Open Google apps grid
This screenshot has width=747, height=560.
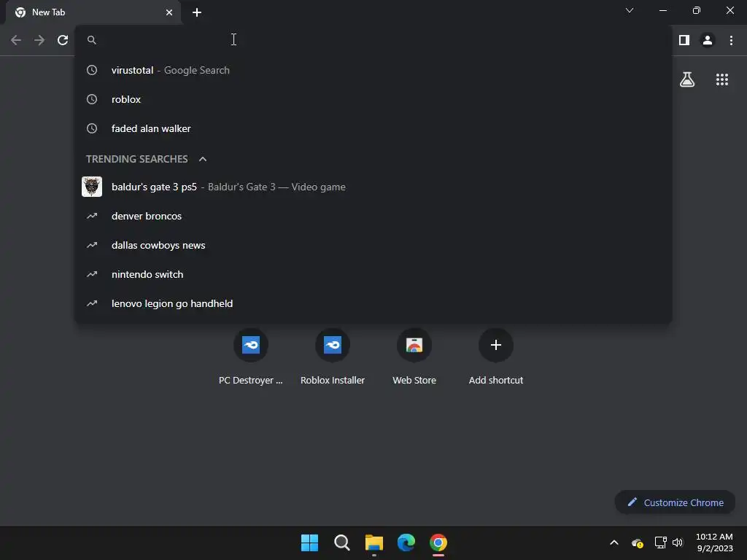pyautogui.click(x=721, y=79)
